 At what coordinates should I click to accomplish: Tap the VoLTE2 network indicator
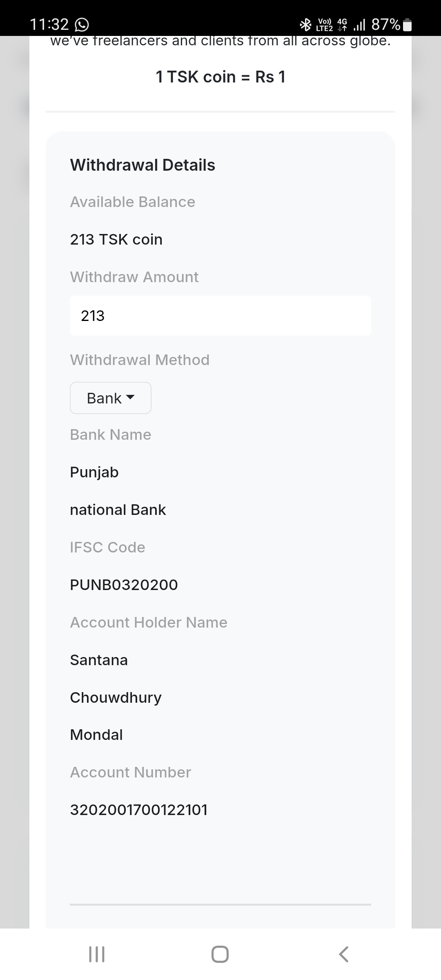324,25
